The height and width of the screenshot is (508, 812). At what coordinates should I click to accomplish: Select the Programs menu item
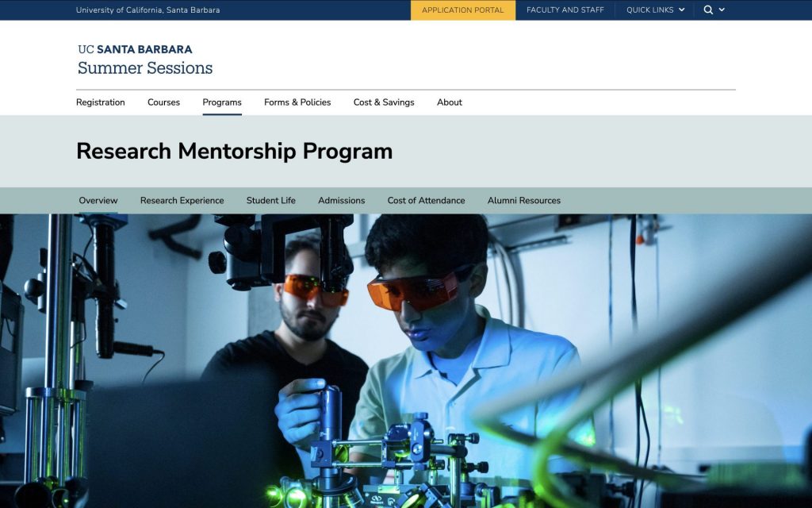222,102
